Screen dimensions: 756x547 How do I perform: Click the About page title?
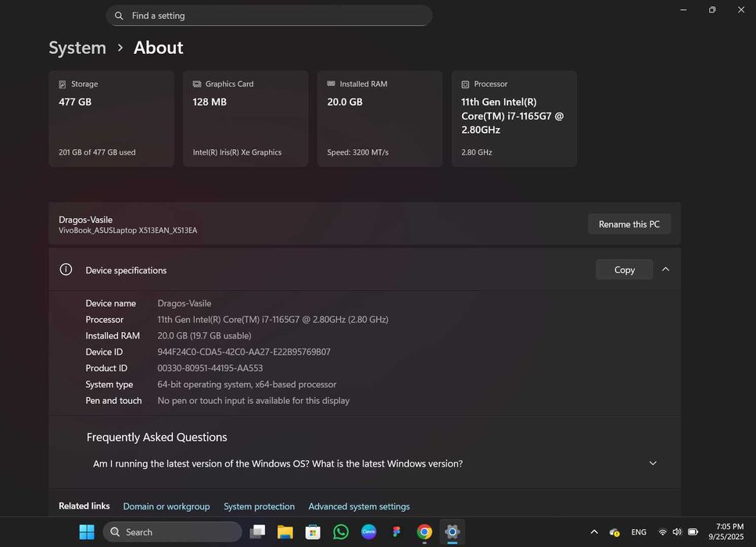point(158,48)
